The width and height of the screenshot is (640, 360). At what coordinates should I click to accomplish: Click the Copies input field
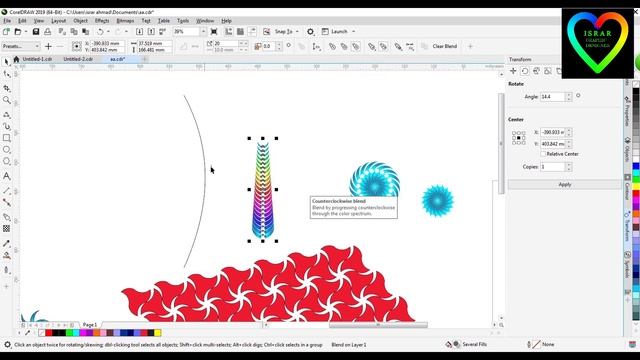point(553,167)
